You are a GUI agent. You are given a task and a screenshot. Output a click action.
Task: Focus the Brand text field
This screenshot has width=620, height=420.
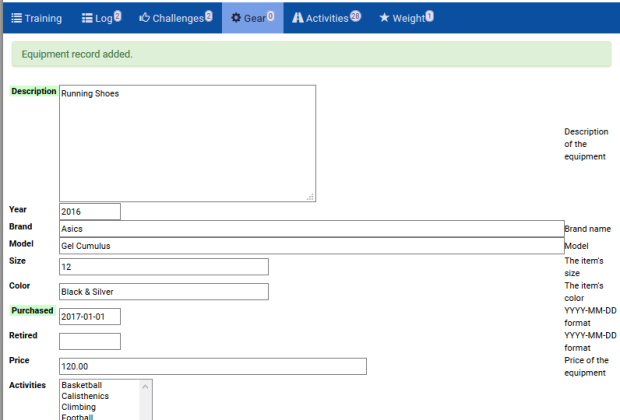[310, 229]
